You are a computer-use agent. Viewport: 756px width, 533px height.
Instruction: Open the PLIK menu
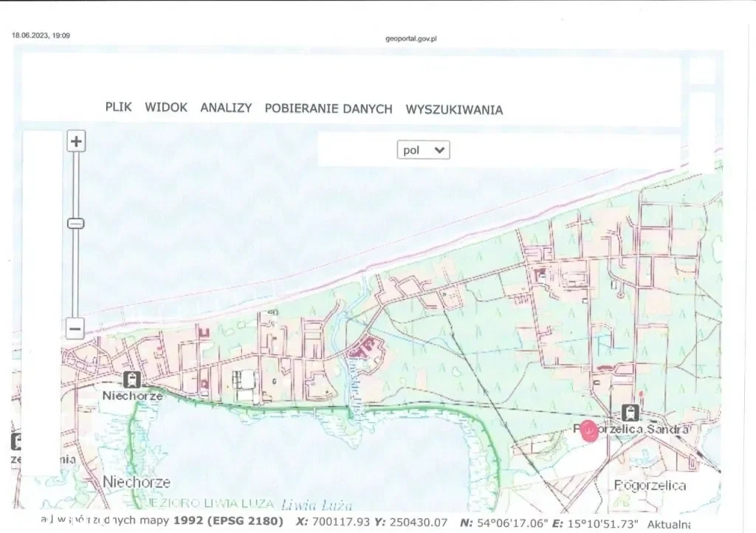tap(118, 107)
